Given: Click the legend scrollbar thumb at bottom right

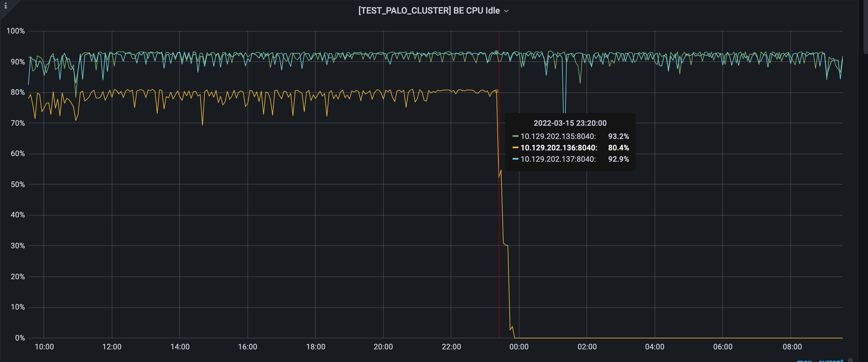Looking at the screenshot, I should (x=850, y=360).
